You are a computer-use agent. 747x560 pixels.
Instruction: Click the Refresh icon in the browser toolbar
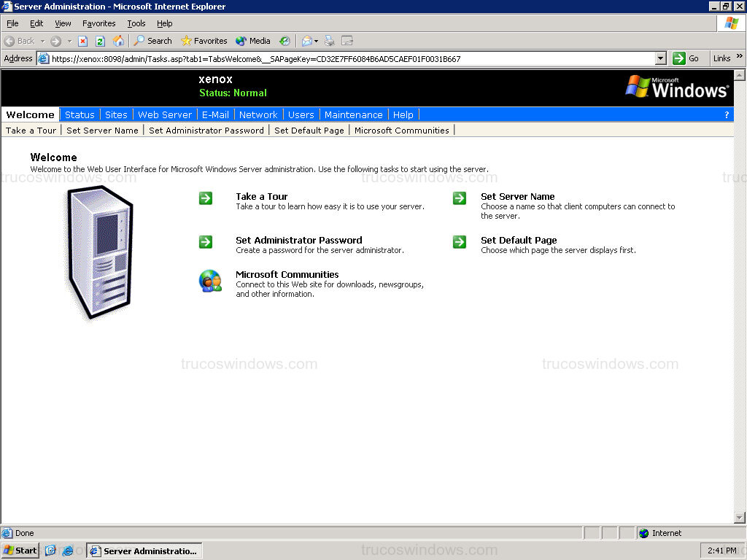(x=98, y=40)
